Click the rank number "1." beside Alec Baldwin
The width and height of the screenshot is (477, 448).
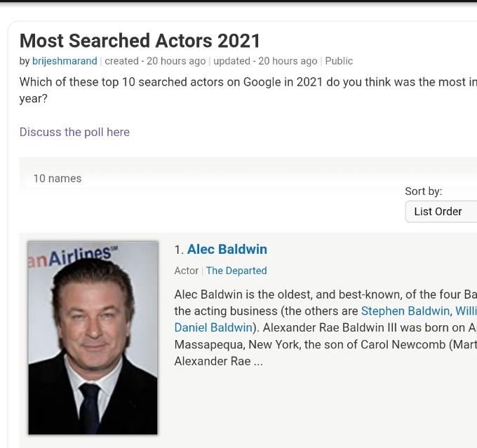(x=179, y=250)
